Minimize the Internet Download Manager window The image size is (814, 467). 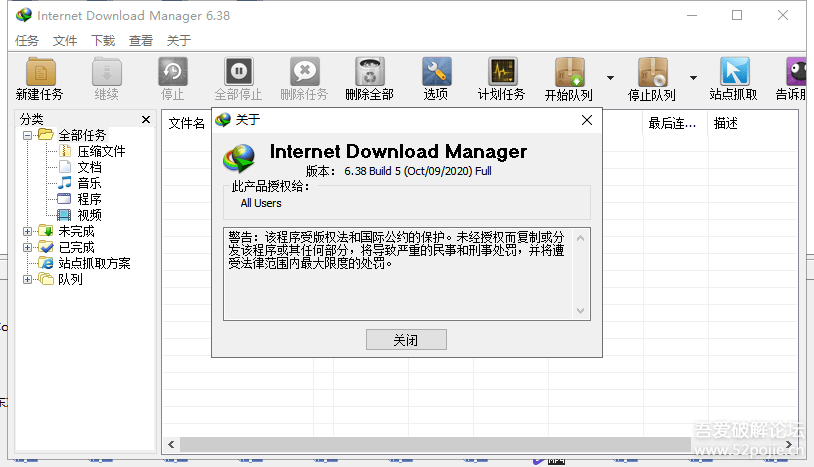tap(692, 16)
